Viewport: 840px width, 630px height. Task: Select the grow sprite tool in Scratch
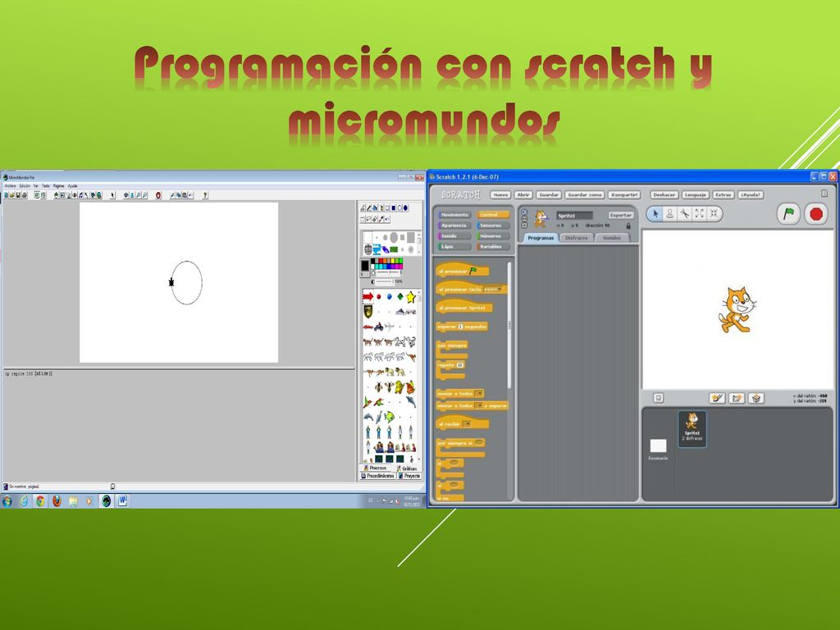[x=699, y=213]
